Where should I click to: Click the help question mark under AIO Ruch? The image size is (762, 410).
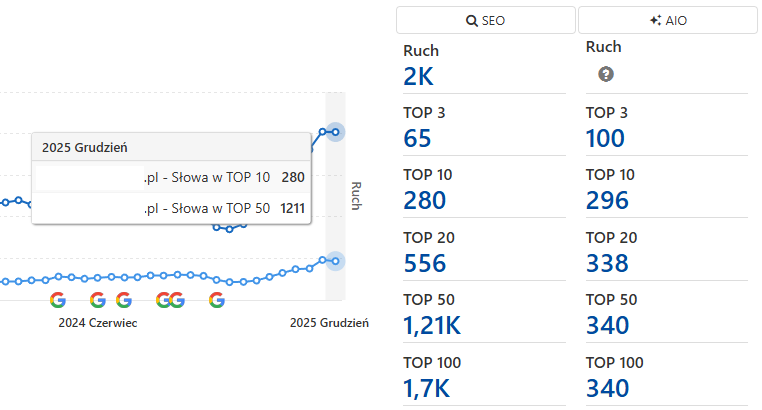click(x=605, y=74)
